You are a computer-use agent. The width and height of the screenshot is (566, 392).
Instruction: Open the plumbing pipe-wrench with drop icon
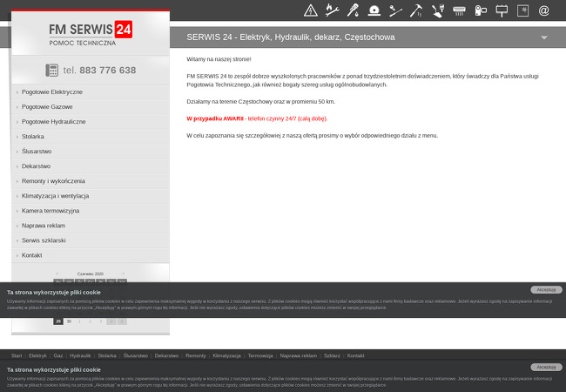pyautogui.click(x=353, y=10)
